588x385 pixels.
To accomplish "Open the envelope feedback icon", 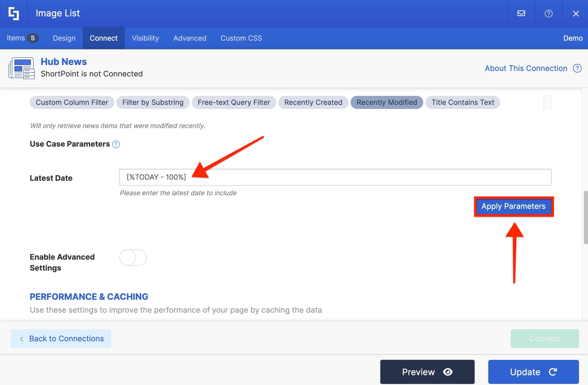I will coord(521,13).
